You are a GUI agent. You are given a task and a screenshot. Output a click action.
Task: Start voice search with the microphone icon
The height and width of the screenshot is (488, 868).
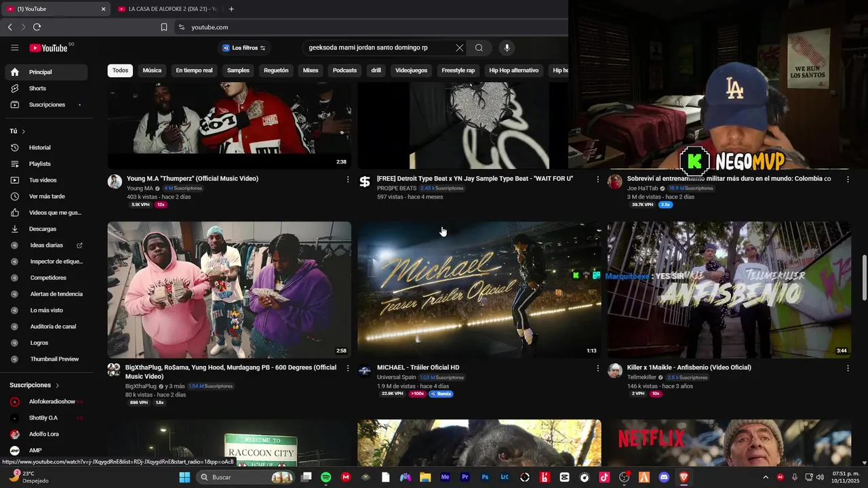(507, 47)
